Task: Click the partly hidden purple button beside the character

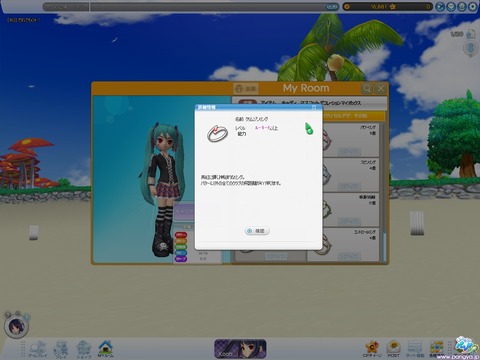Action: coord(184,211)
